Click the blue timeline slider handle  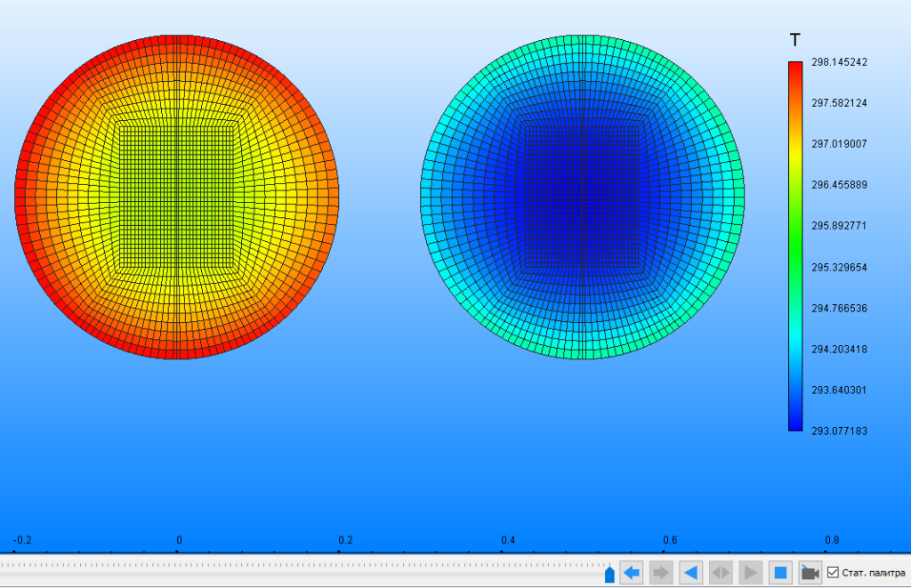[609, 575]
